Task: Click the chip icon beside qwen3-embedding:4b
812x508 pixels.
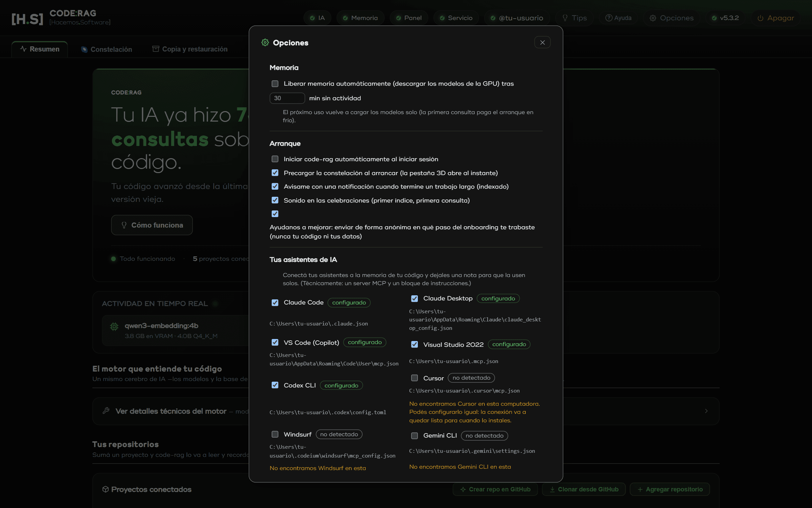Action: [114, 326]
